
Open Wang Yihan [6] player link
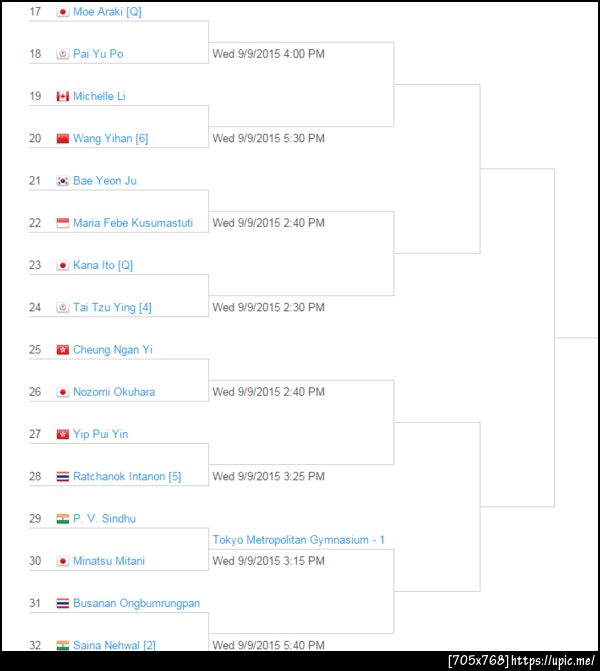pos(110,139)
